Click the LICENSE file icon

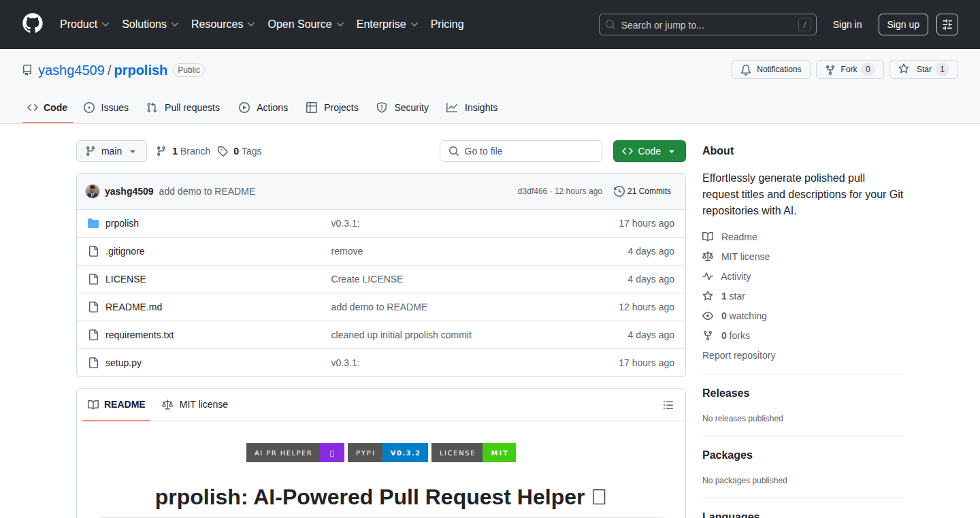93,279
